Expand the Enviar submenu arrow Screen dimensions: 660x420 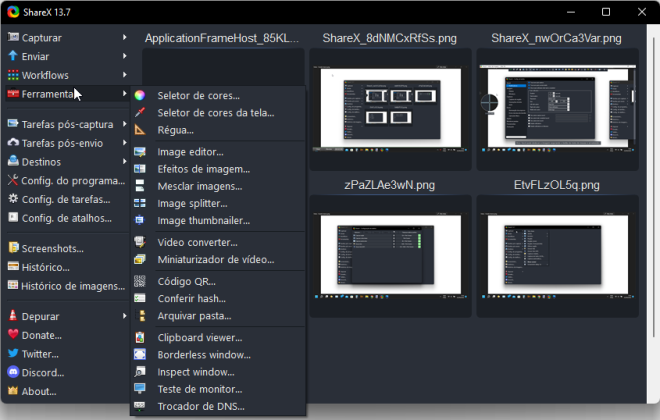tap(125, 56)
